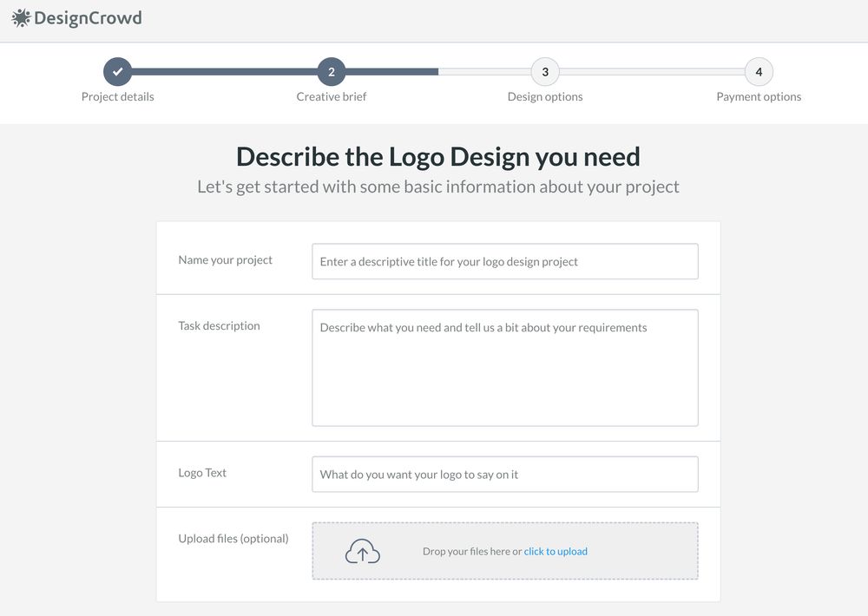
Task: Select the Creative brief step label
Action: tap(331, 97)
